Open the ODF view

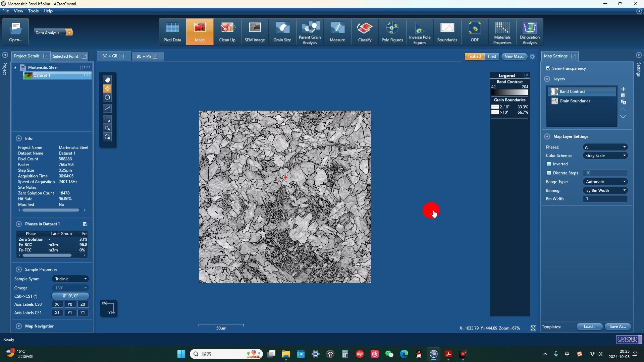475,32
